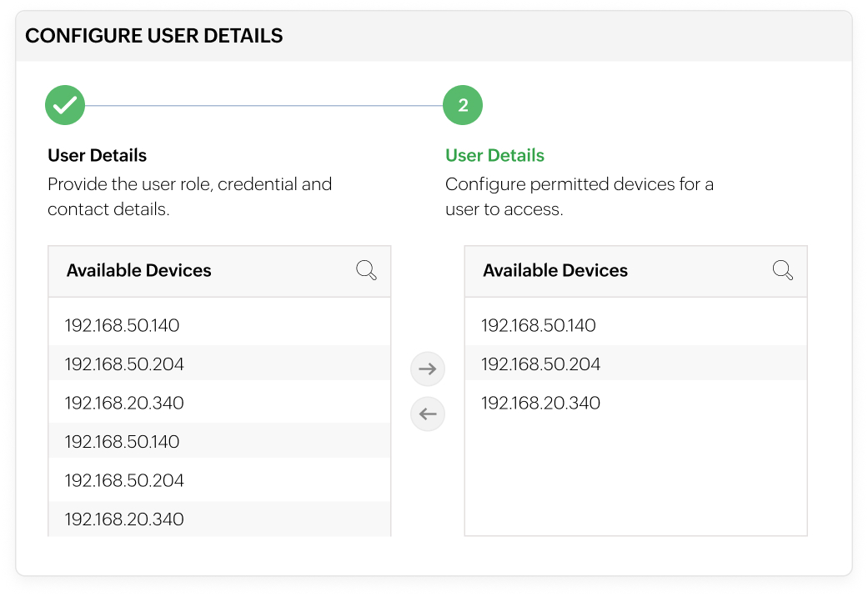This screenshot has width=868, height=597.
Task: Click the left arrow to remove permitted devices
Action: tap(427, 414)
